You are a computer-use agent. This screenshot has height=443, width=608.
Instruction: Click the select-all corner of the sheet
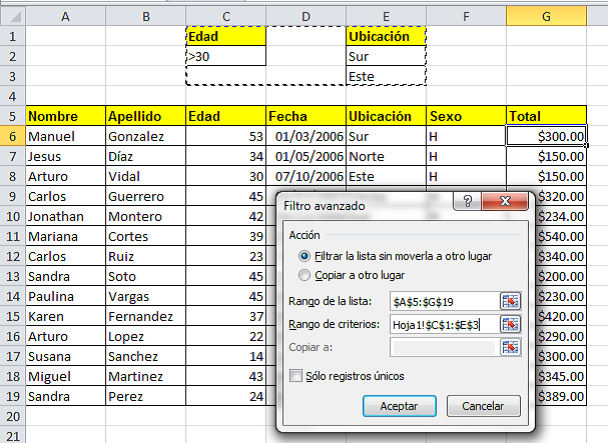[x=12, y=16]
